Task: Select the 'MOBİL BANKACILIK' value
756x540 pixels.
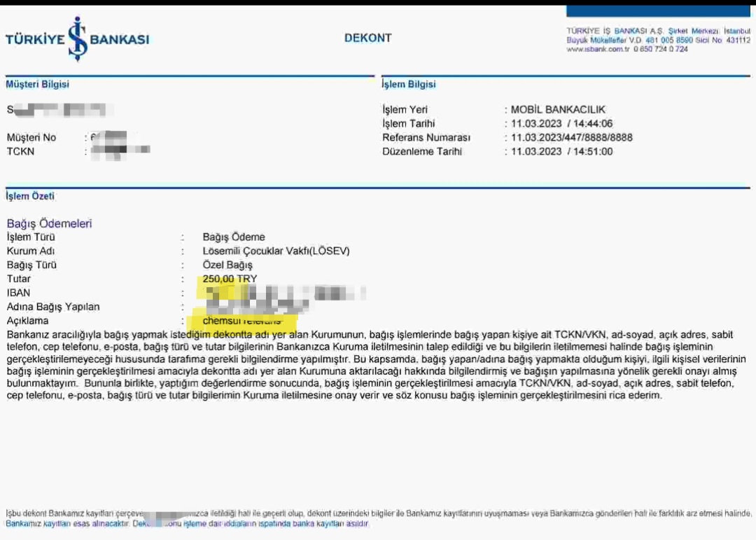Action: click(558, 109)
